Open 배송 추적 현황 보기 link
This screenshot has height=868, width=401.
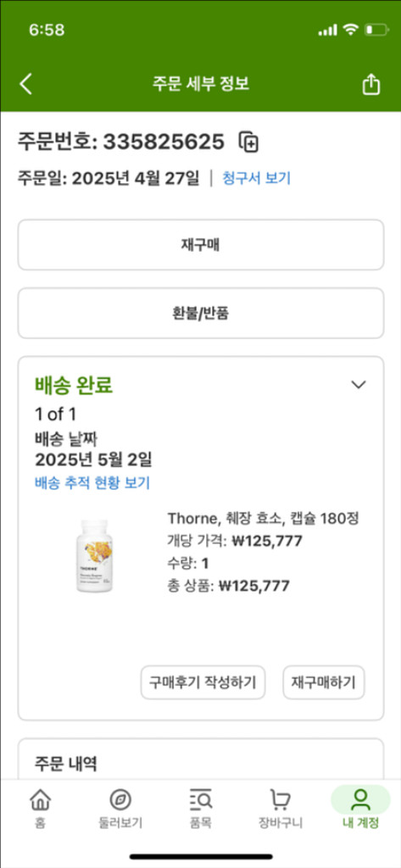[92, 482]
